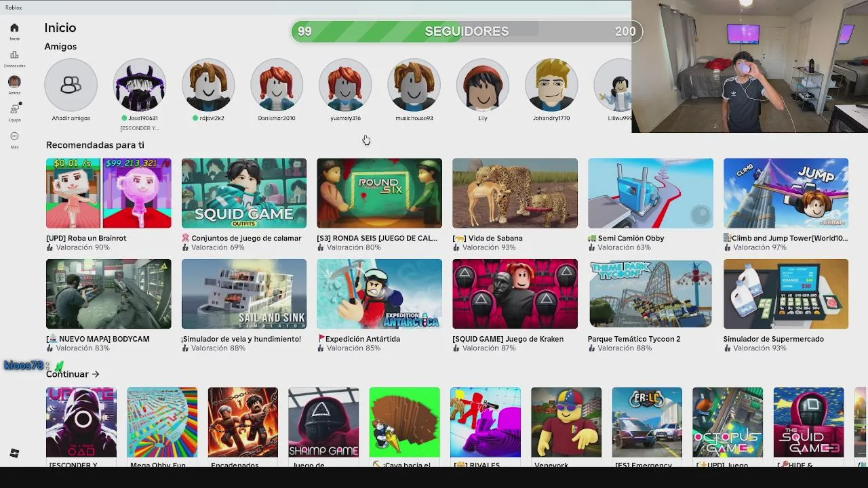This screenshot has height=488, width=868.
Task: Open the Semi Camión Obby thumbnail
Action: tap(650, 193)
